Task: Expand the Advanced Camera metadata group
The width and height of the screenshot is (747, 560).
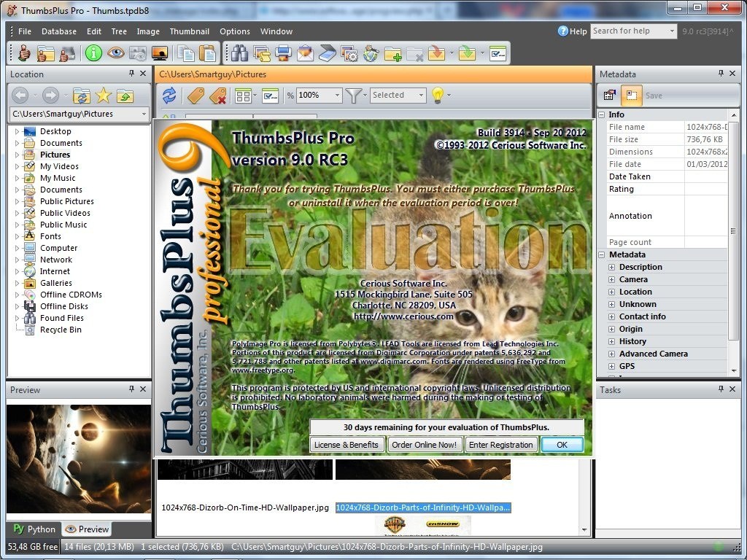Action: [612, 354]
